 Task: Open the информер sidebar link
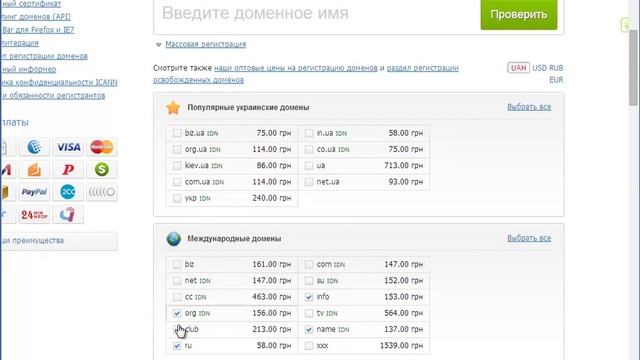tap(28, 69)
